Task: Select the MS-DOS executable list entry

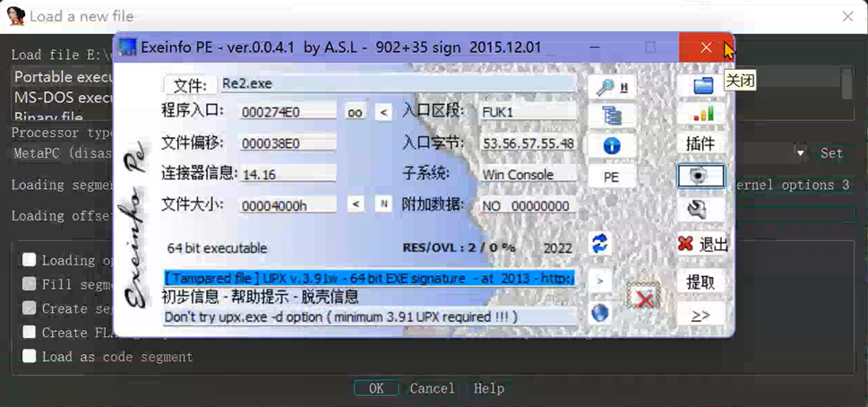Action: pyautogui.click(x=64, y=98)
